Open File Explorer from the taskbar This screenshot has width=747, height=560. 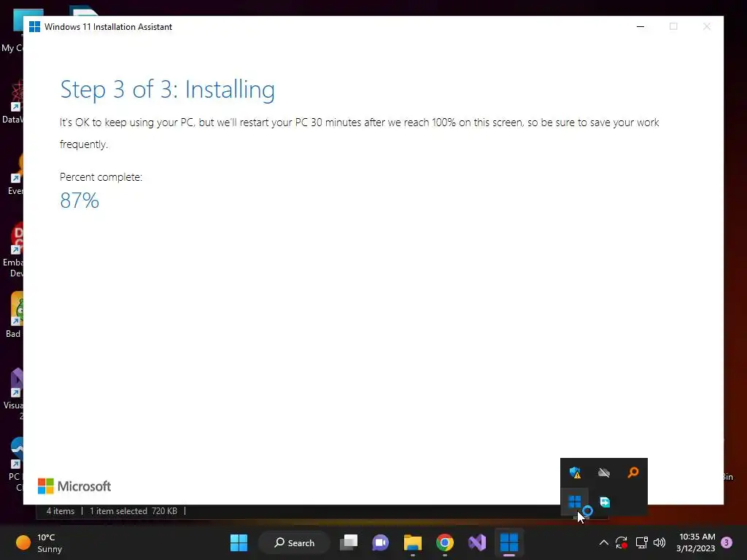(x=413, y=542)
